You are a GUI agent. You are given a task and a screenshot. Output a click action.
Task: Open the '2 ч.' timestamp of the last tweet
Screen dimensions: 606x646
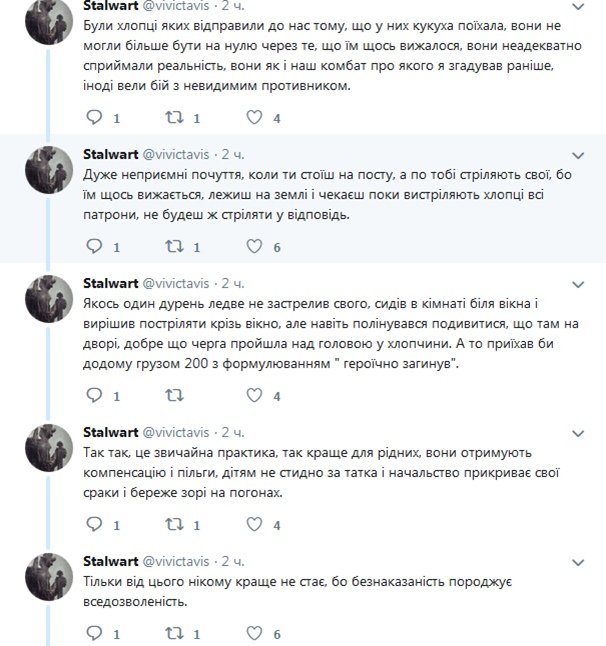point(233,562)
